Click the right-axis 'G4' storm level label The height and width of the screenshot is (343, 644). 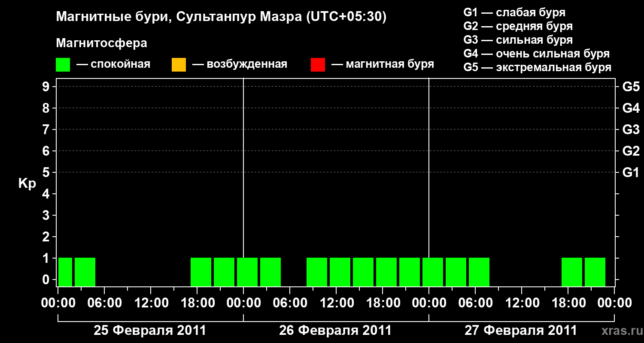[631, 108]
